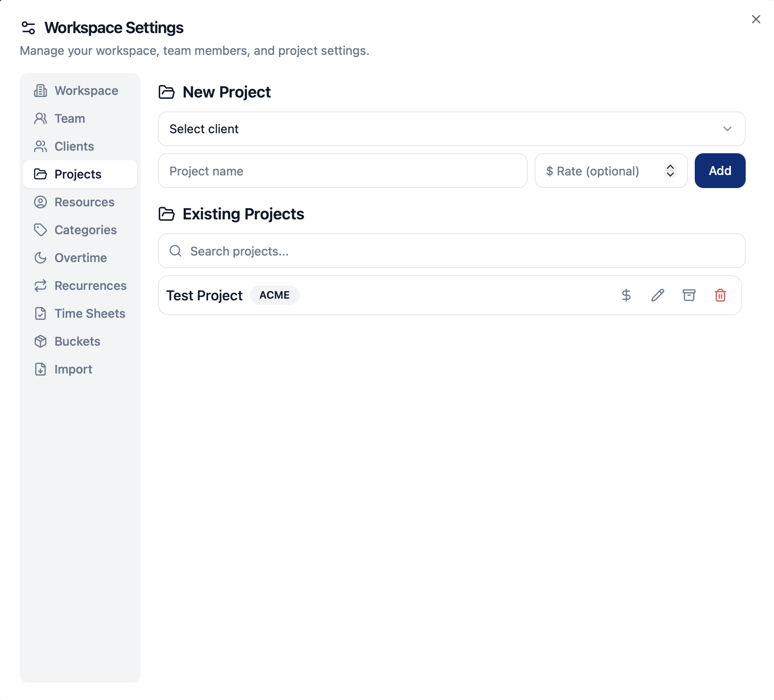Open the Import section
The width and height of the screenshot is (774, 700).
(80, 369)
